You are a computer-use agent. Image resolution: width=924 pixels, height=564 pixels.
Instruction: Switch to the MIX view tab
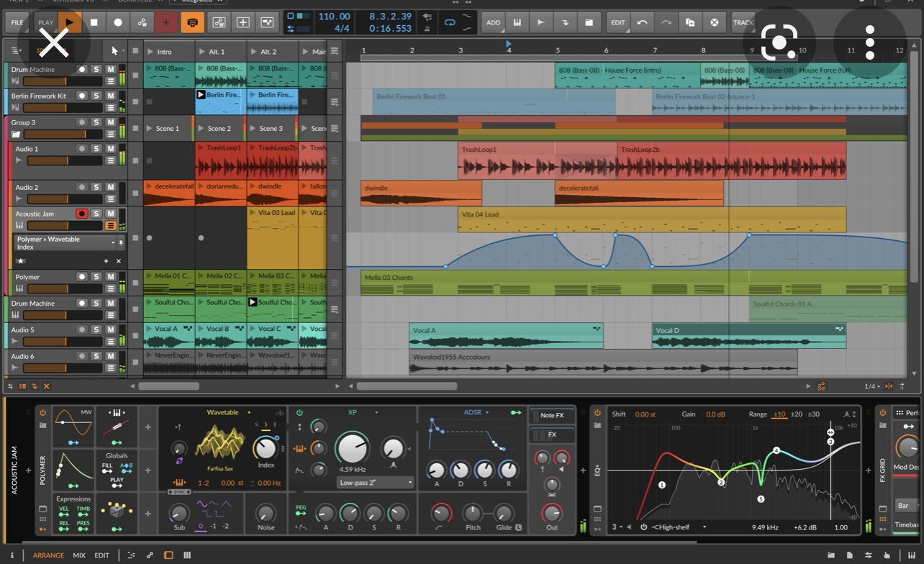(x=79, y=555)
